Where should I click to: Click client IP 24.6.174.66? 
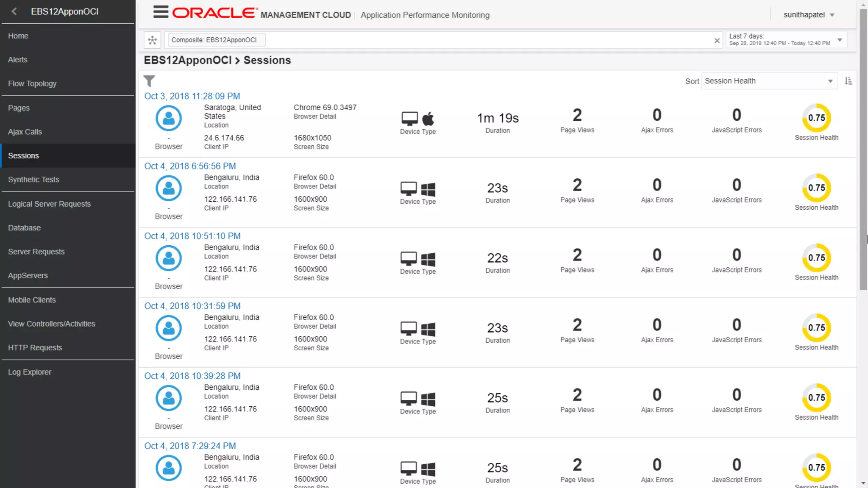(224, 138)
